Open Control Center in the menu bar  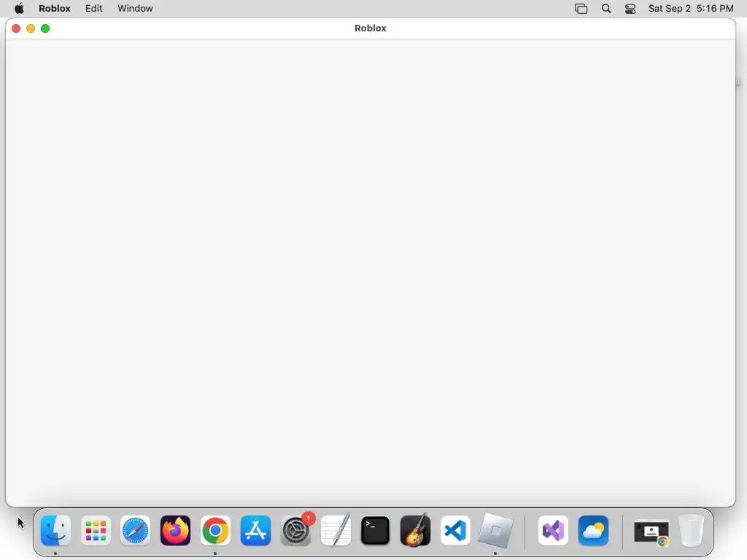pos(630,9)
